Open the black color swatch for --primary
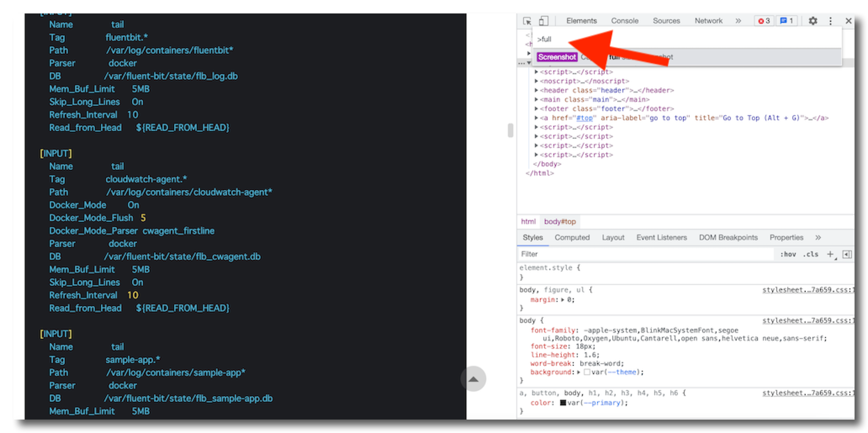868x433 pixels. [x=563, y=403]
